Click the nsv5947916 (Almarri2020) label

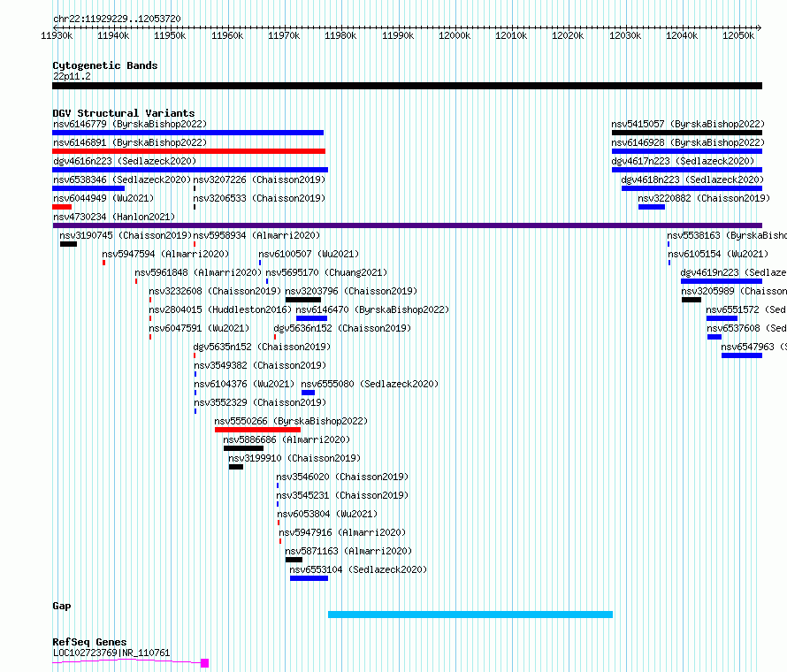click(x=343, y=532)
